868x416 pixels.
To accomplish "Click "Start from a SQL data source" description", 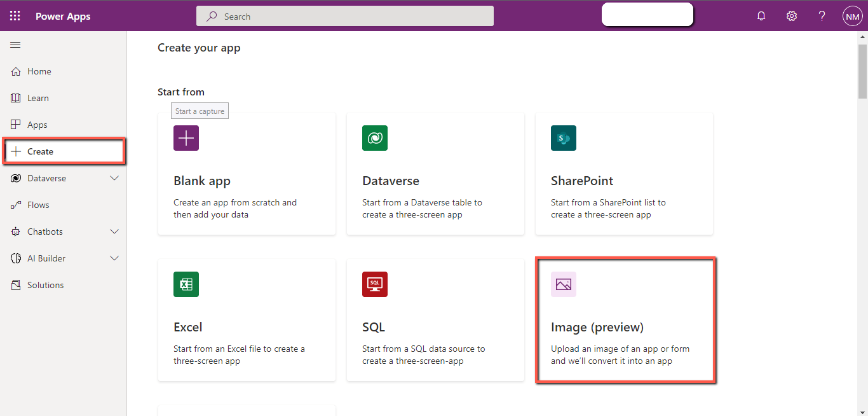I will [x=424, y=355].
